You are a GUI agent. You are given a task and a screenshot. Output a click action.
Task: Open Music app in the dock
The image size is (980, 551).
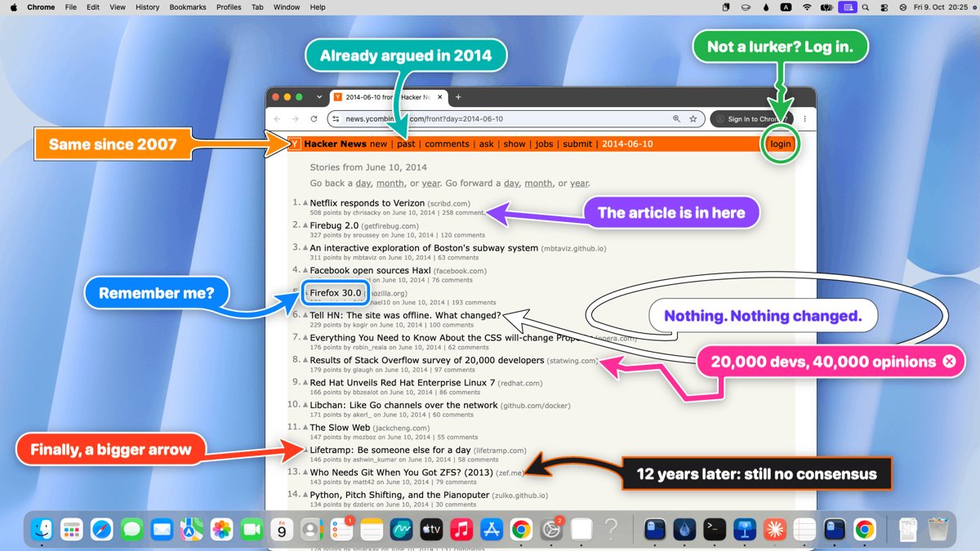tap(461, 530)
